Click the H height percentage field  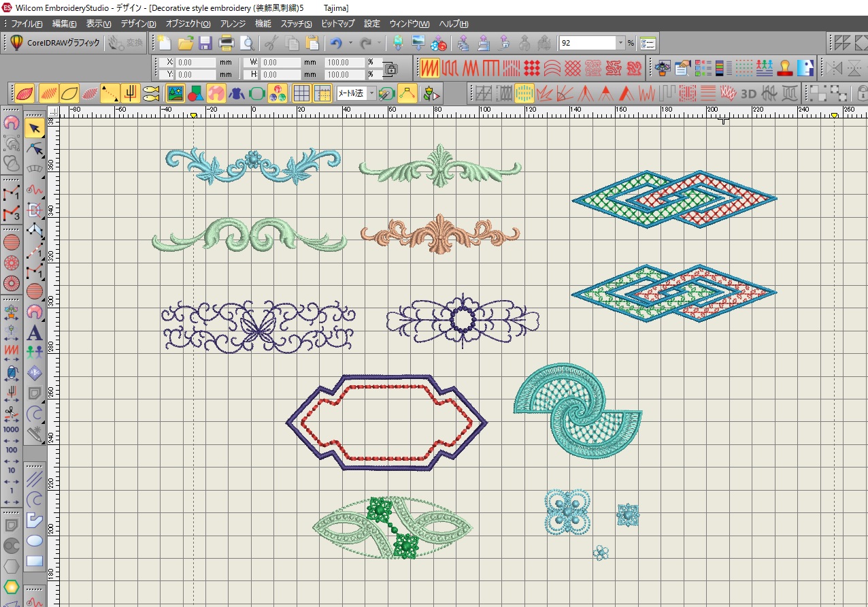(345, 75)
